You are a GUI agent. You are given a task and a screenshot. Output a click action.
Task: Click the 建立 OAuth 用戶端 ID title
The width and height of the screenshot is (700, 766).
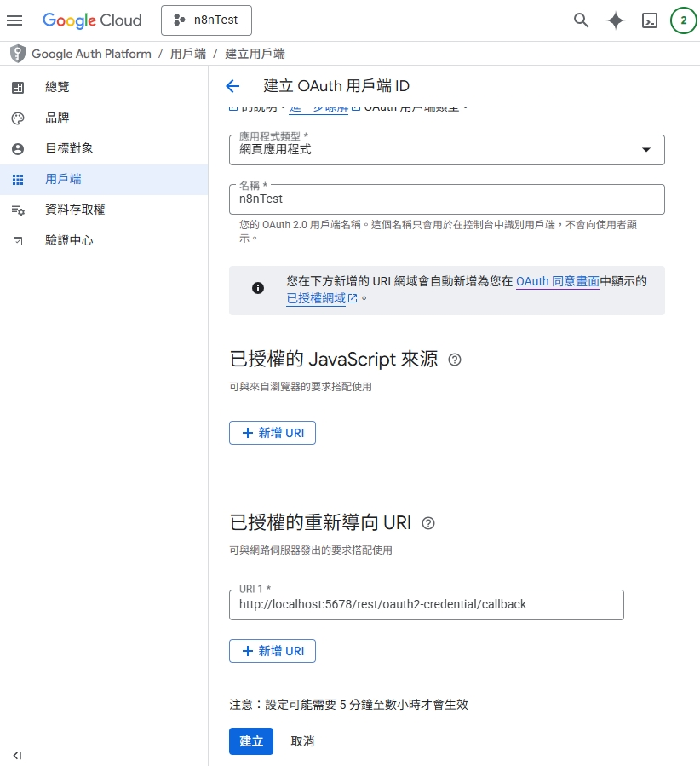pos(336,86)
